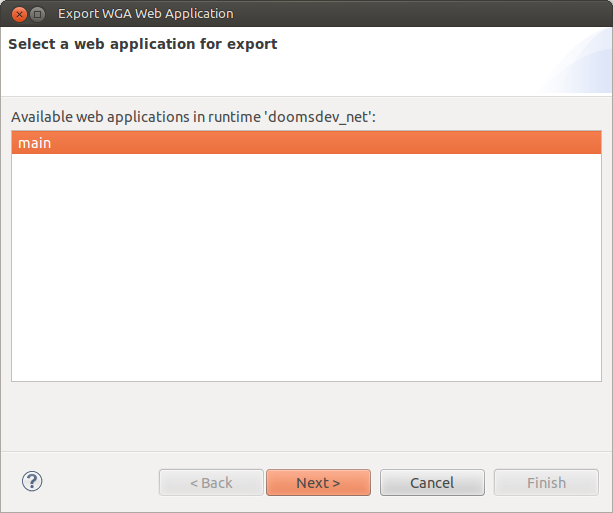Click the disabled Finish button

coord(546,483)
